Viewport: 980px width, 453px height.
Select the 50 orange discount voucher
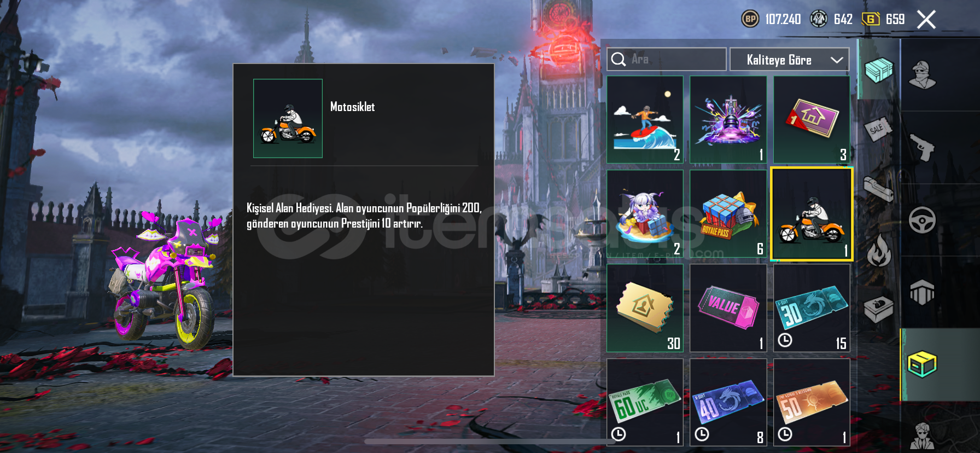[812, 402]
